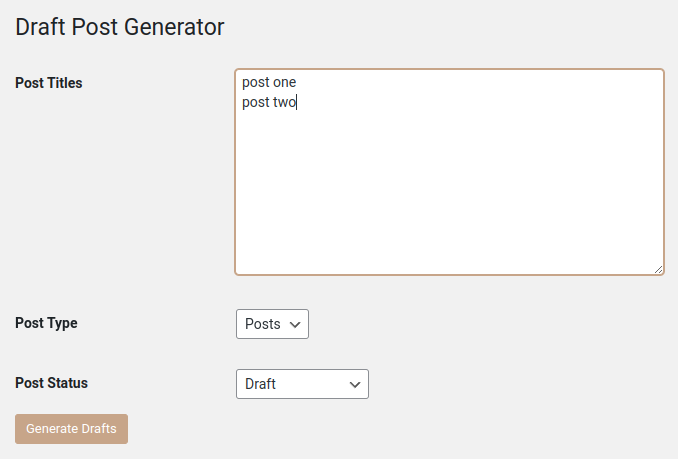This screenshot has width=678, height=459.
Task: Click the Generate Drafts button
Action: [x=71, y=429]
